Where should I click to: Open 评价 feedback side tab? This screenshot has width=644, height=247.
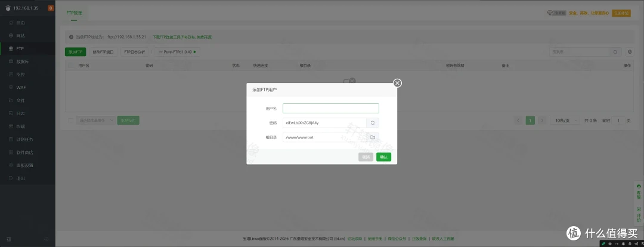click(639, 215)
